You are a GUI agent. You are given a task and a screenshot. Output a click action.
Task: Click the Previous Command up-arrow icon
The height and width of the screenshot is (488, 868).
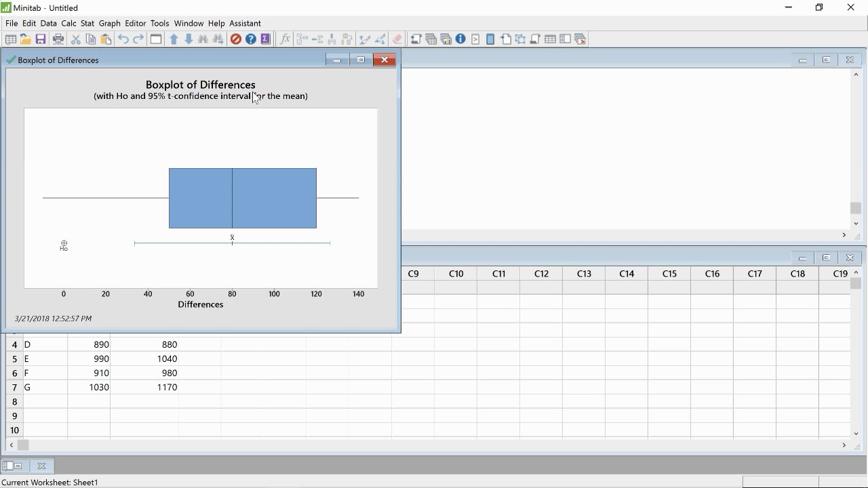[174, 39]
